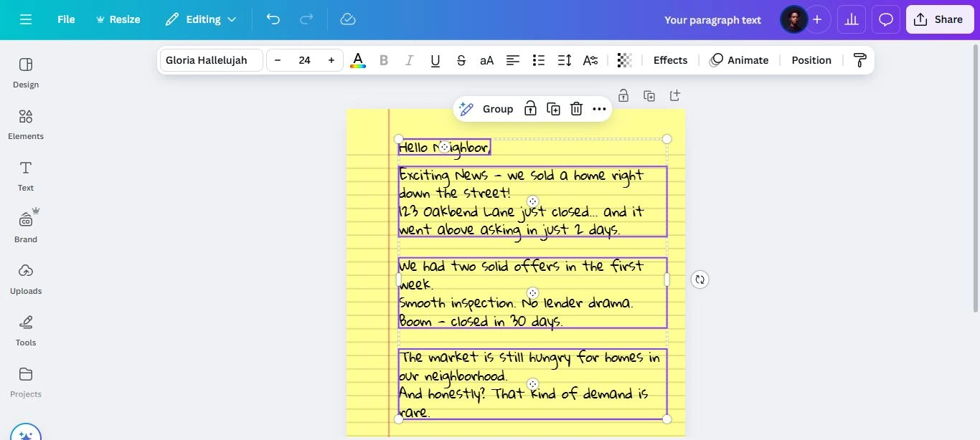Redo the last undone action
This screenshot has width=980, height=440.
point(306,19)
